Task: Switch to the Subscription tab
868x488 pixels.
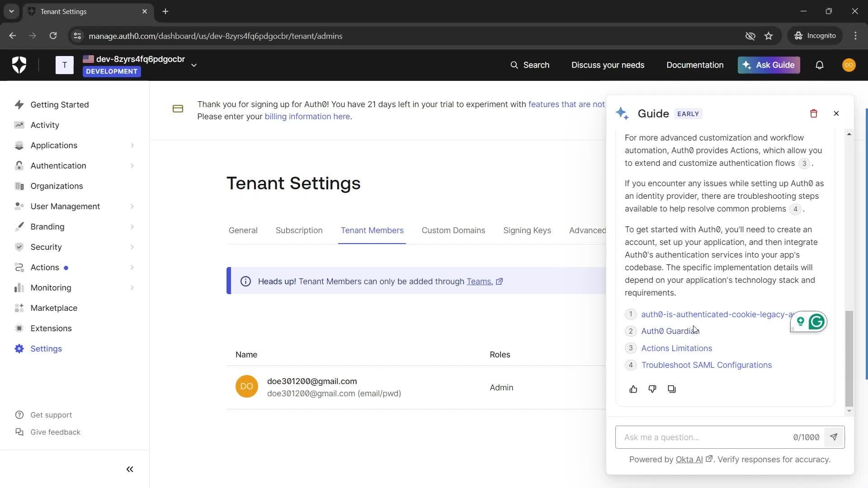Action: [x=299, y=230]
